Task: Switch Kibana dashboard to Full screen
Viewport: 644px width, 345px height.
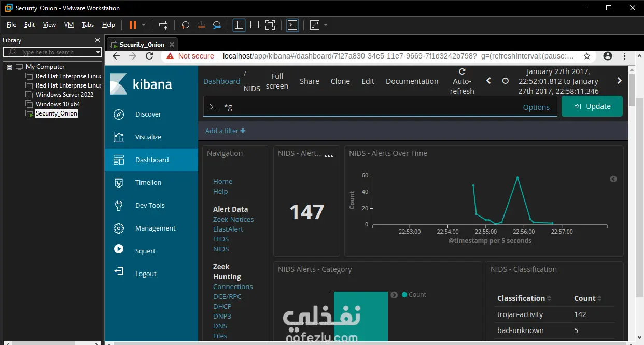Action: point(277,81)
